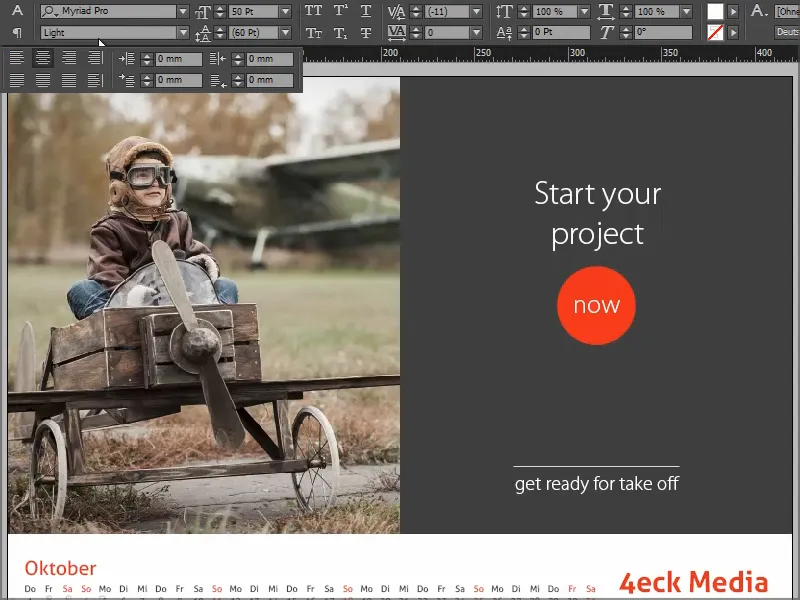
Task: Open the Myriad Pro font family dropdown
Action: [x=183, y=11]
